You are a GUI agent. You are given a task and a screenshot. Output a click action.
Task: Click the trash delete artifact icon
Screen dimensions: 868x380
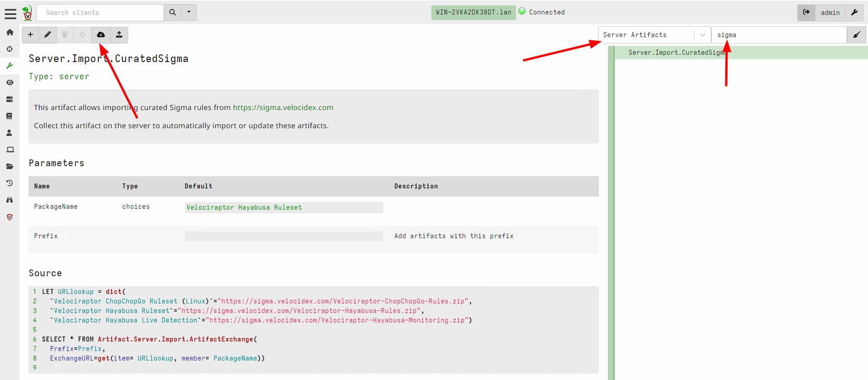point(65,35)
